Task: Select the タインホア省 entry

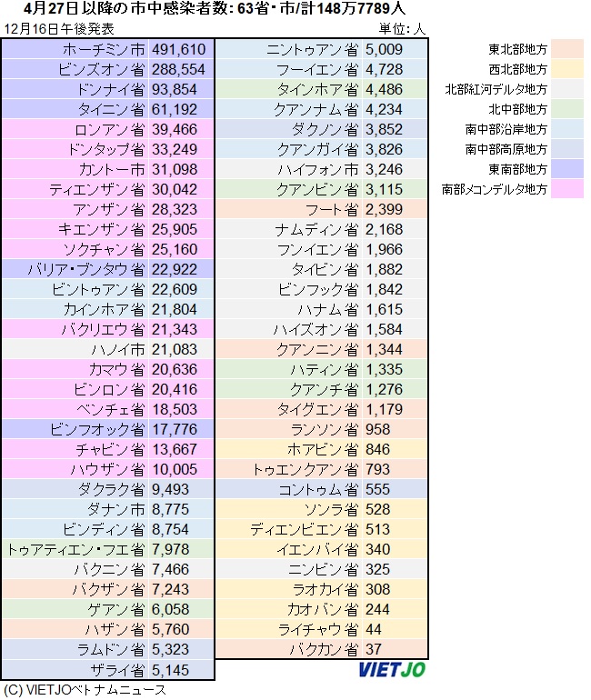Action: pos(317,90)
